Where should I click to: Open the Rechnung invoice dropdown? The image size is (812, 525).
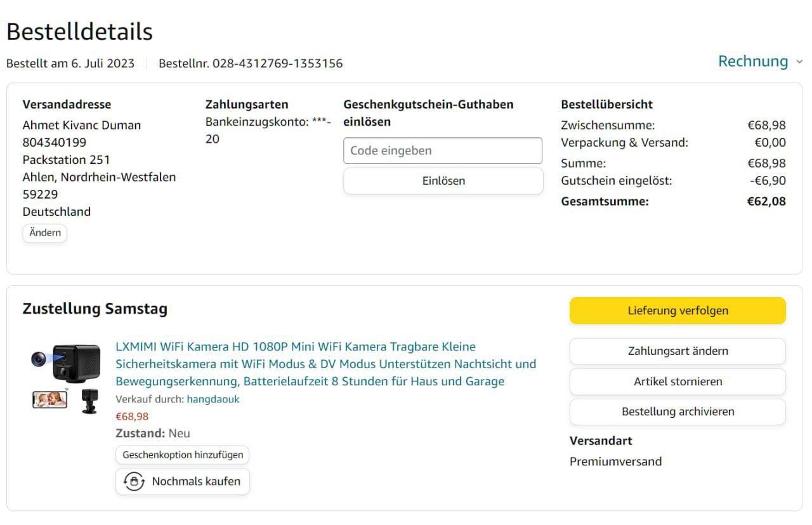pos(753,62)
